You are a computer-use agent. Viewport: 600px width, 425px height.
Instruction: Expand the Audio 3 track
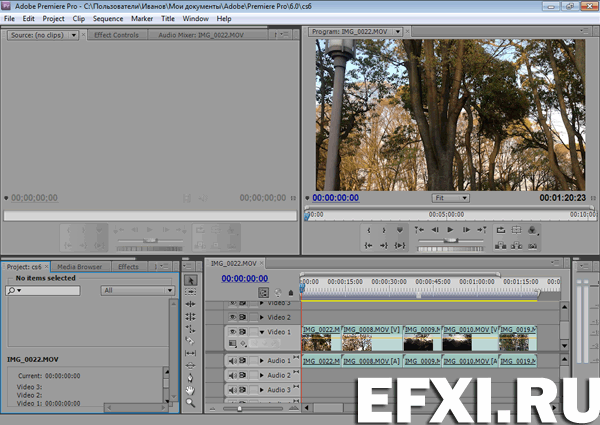point(262,390)
